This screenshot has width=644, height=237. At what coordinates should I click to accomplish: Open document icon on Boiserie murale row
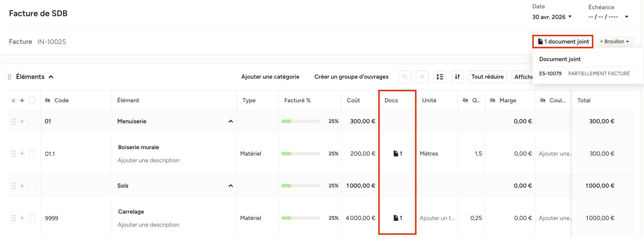pyautogui.click(x=397, y=154)
